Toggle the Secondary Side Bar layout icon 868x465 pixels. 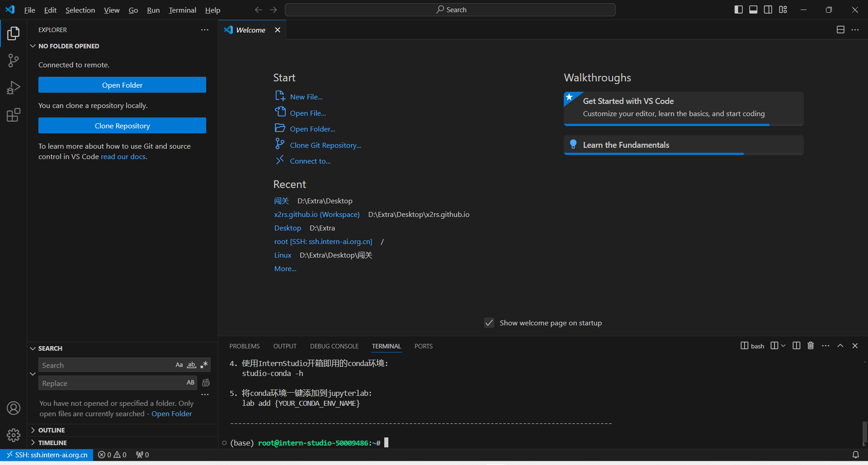click(x=768, y=9)
